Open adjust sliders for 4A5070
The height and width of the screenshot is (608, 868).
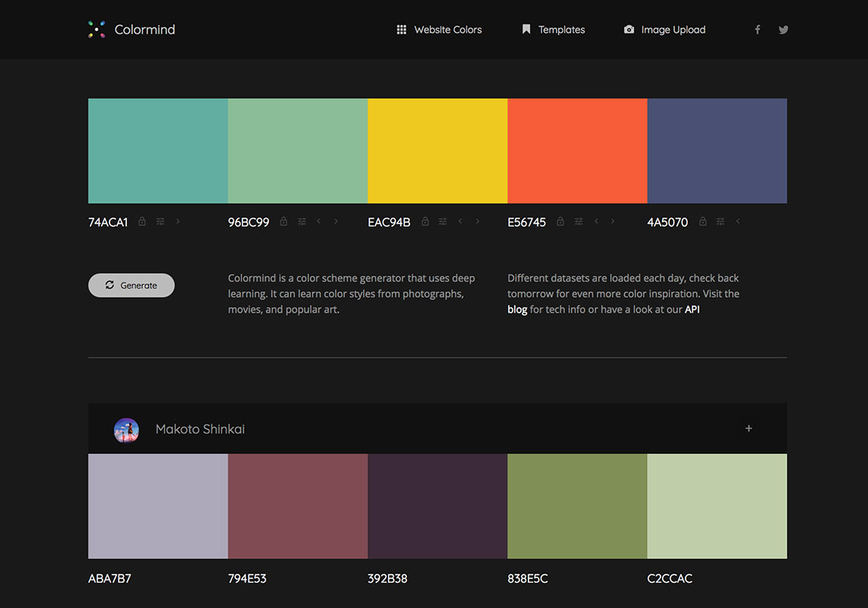click(720, 222)
